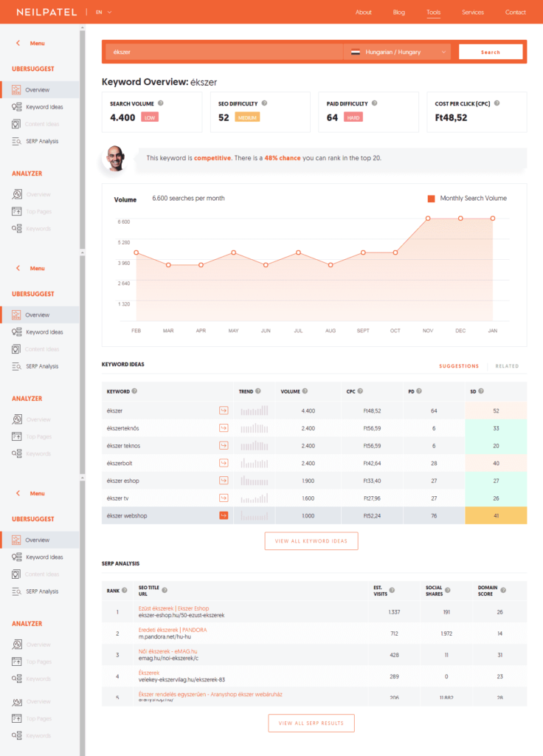Open help icon beside Domain Score header

coord(503,590)
